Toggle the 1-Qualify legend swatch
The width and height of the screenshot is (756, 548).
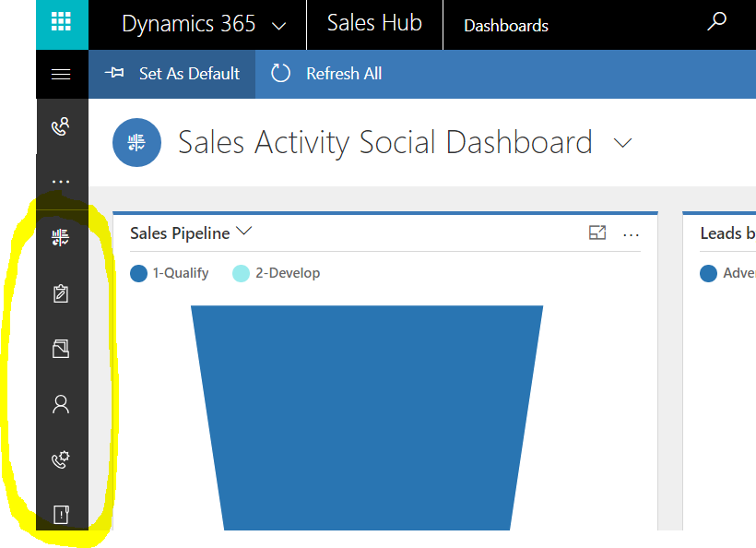tap(139, 273)
